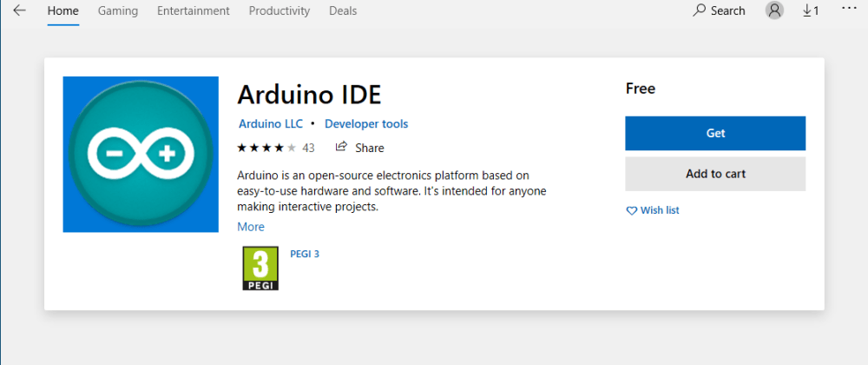
Task: Switch to the Home tab
Action: point(62,10)
